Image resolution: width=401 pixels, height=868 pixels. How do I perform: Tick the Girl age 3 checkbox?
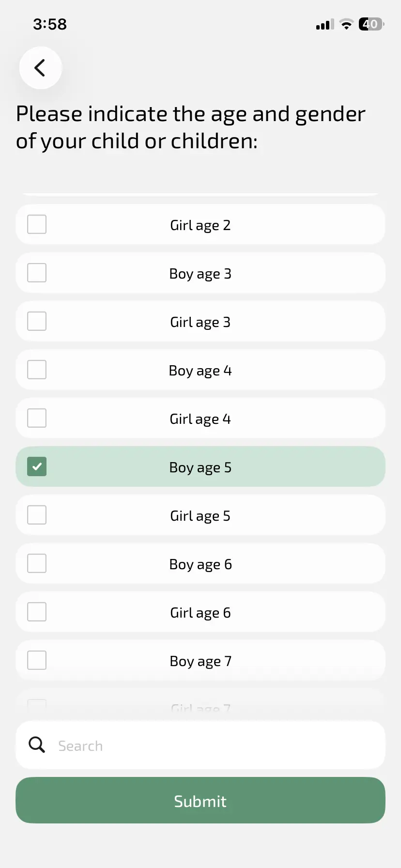37,321
